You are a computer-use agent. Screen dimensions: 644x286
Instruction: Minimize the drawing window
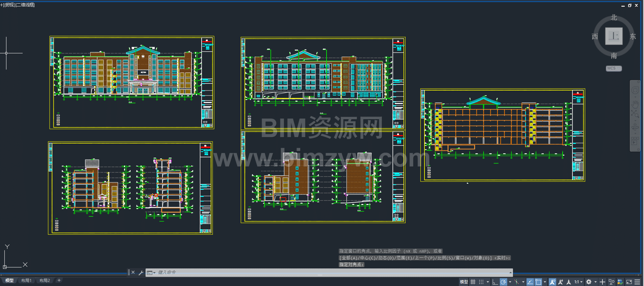click(623, 5)
